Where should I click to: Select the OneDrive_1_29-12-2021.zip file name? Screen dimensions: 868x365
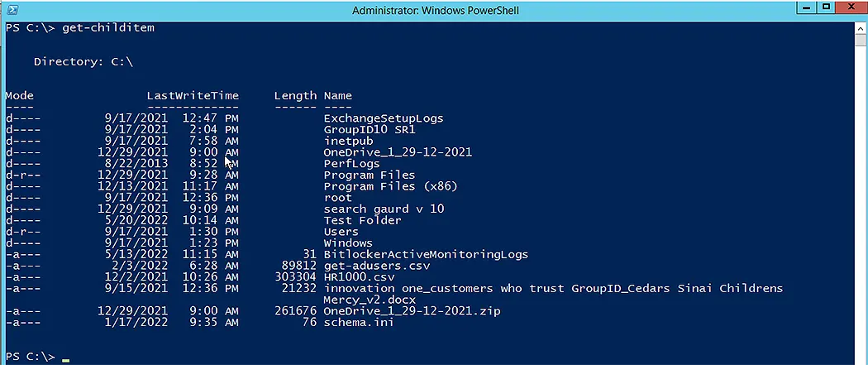click(412, 310)
